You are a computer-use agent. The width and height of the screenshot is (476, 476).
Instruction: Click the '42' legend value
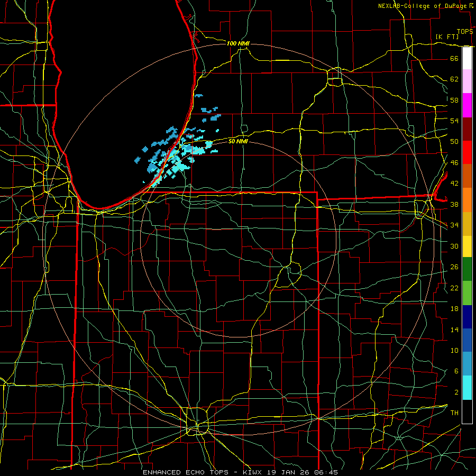[x=454, y=184]
